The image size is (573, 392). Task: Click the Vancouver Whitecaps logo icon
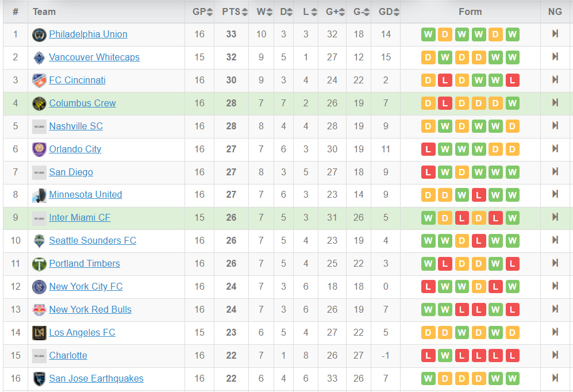click(39, 57)
